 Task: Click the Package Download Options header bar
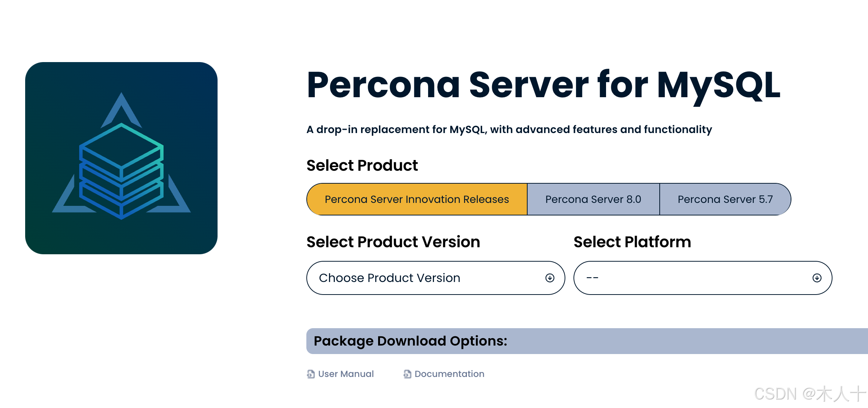pos(411,341)
